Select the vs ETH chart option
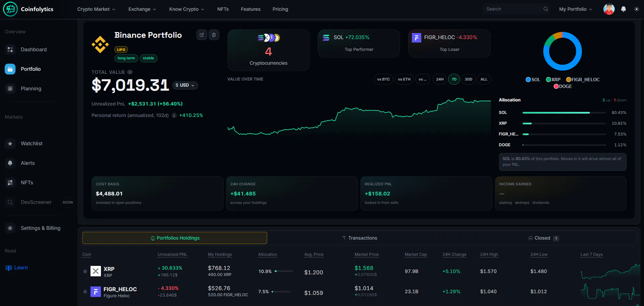Image resolution: width=644 pixels, height=306 pixels. click(404, 79)
